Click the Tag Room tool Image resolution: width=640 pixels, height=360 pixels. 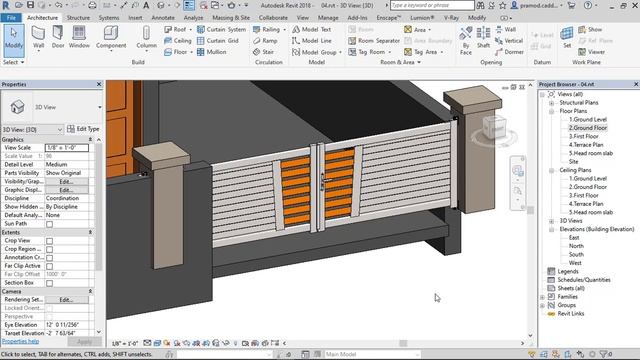coord(369,52)
